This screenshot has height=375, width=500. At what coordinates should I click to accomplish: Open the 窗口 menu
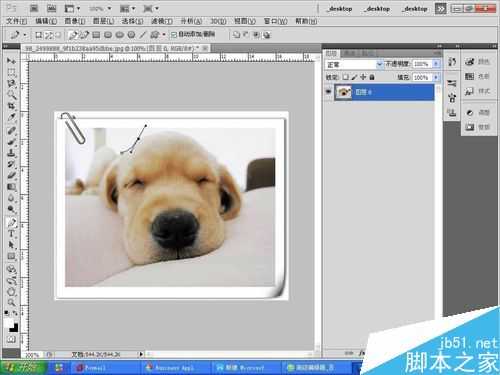(275, 21)
